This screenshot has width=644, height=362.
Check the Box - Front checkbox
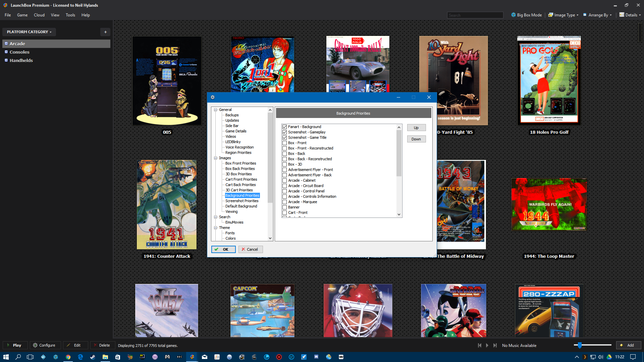[x=284, y=143]
